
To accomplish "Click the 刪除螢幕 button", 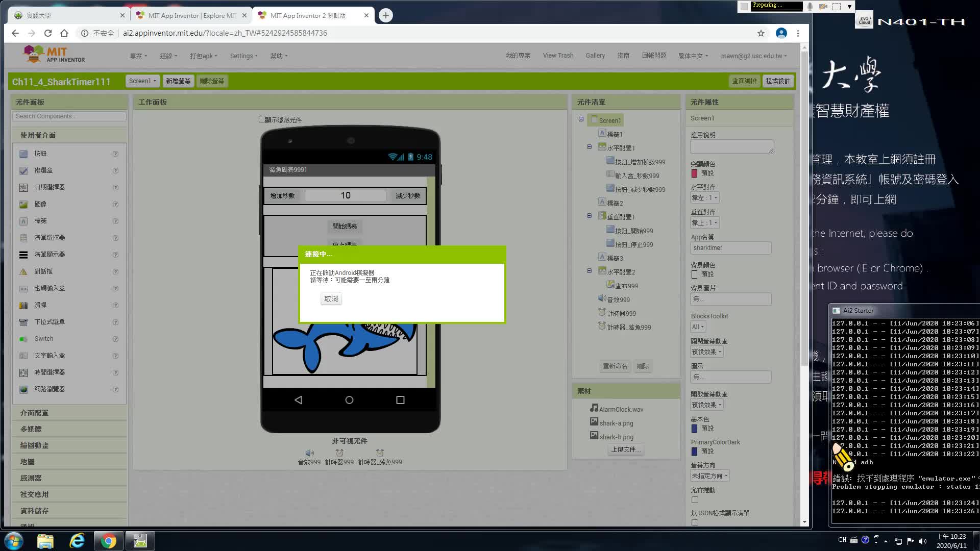I will (x=212, y=81).
